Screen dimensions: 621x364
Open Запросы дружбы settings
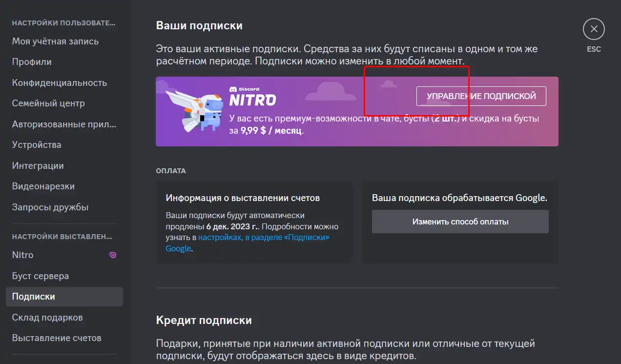(50, 207)
